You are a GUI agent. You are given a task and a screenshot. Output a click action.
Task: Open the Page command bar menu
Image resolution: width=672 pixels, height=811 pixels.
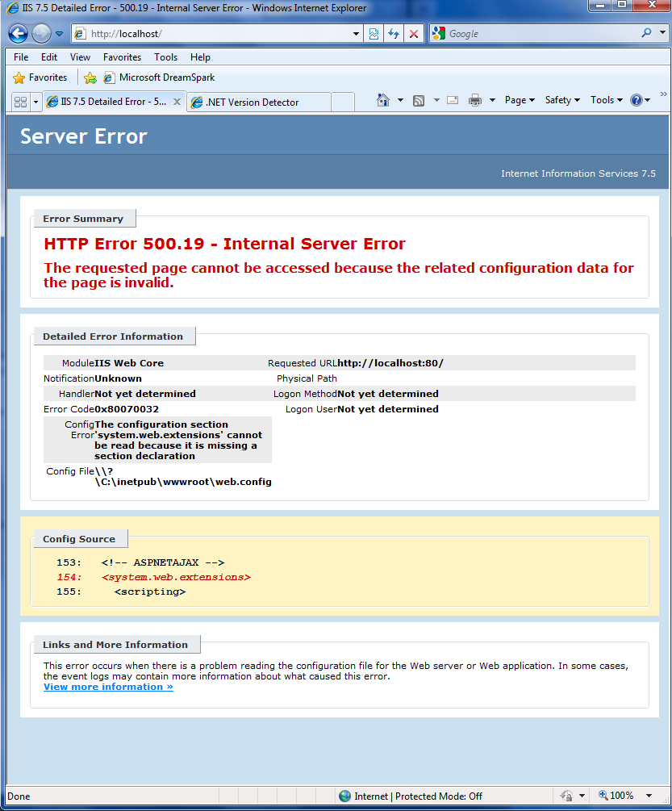pos(520,100)
